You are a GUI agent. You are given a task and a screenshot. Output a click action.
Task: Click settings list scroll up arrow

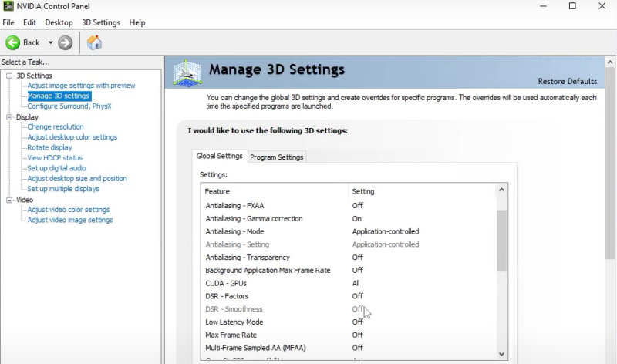click(501, 190)
